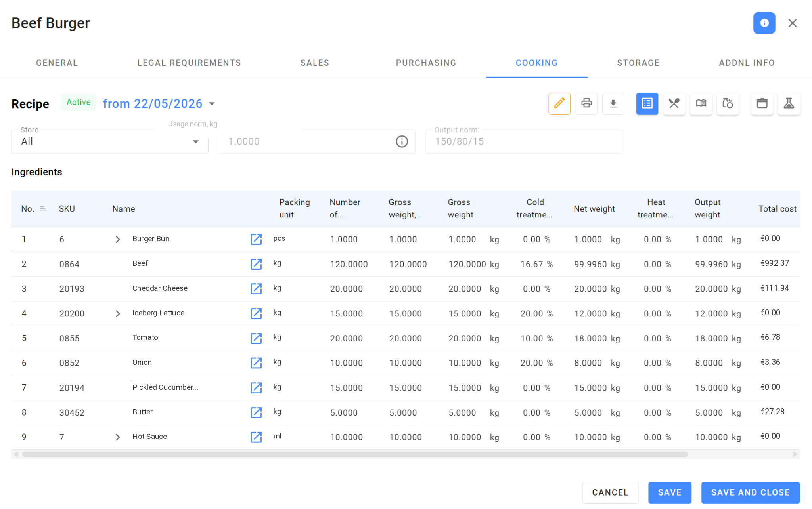The width and height of the screenshot is (812, 509).
Task: Click the horizontal scrollbar under ingredients table
Action: click(355, 454)
